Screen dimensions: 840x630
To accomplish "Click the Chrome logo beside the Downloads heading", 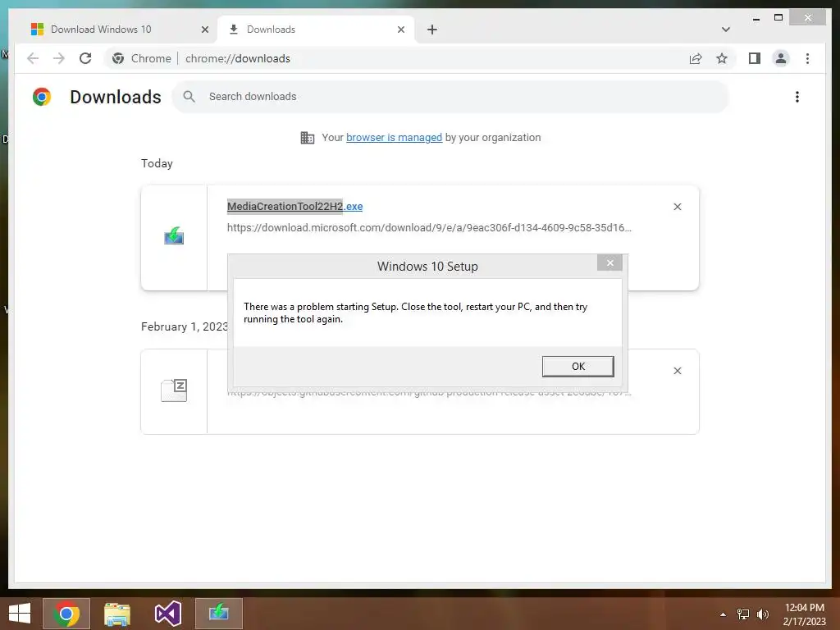I will pos(42,97).
